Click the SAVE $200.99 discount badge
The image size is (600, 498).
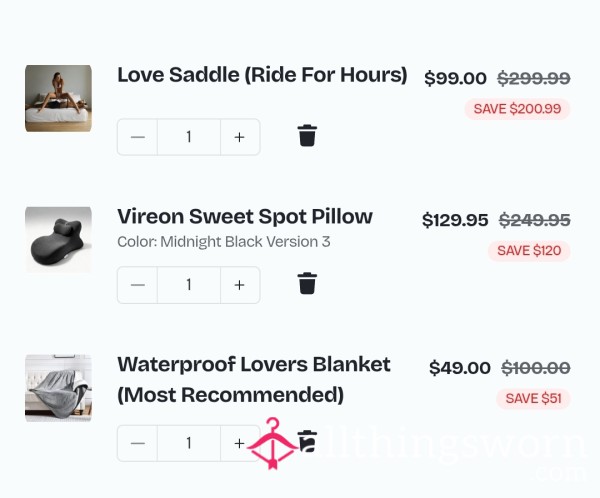click(517, 108)
